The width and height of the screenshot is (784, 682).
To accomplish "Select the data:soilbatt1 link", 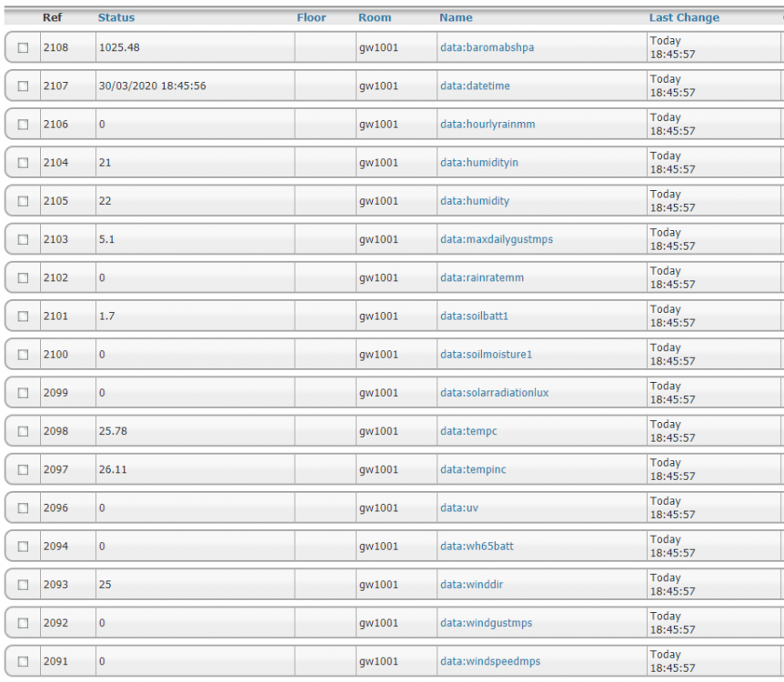I will pos(473,316).
